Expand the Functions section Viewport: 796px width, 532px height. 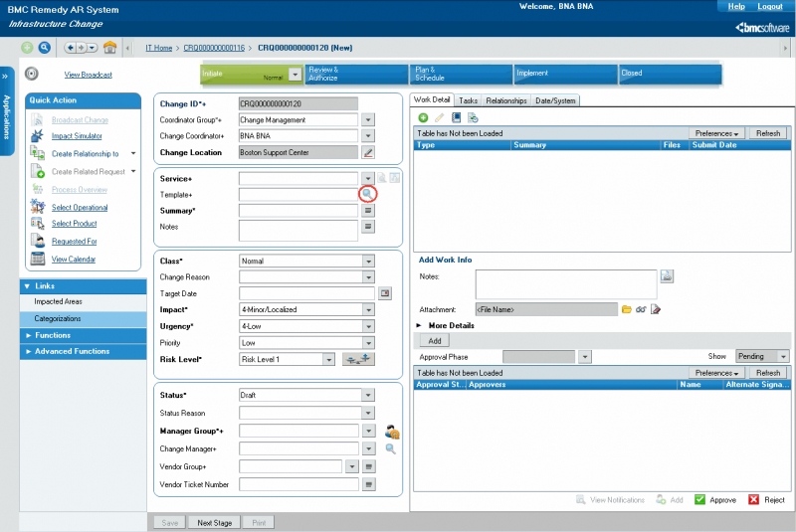[x=84, y=335]
